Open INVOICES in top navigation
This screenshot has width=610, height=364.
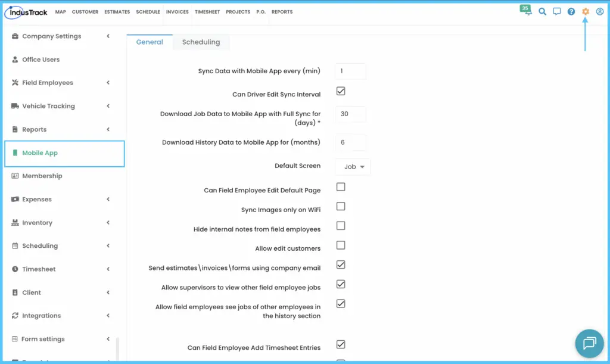pyautogui.click(x=178, y=12)
